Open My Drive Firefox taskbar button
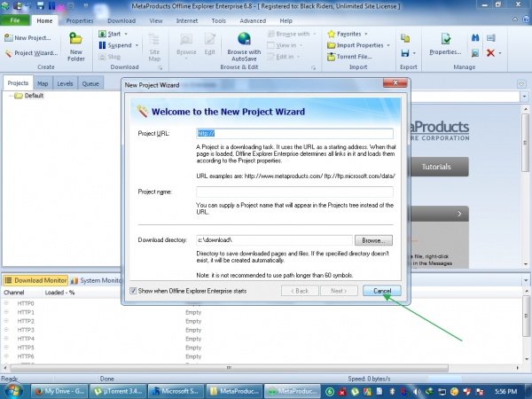The height and width of the screenshot is (399, 532). 59,391
